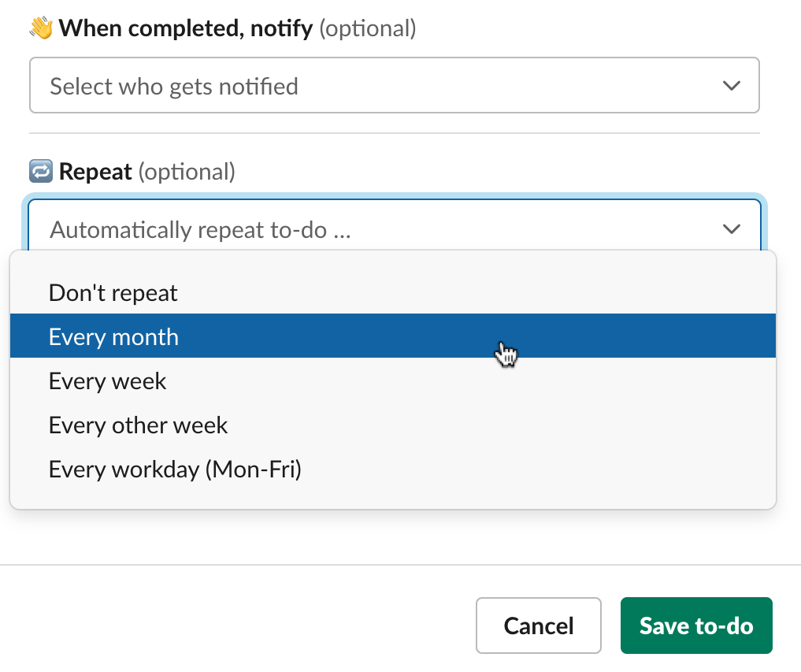Click the divider line above the Repeat section

395,133
